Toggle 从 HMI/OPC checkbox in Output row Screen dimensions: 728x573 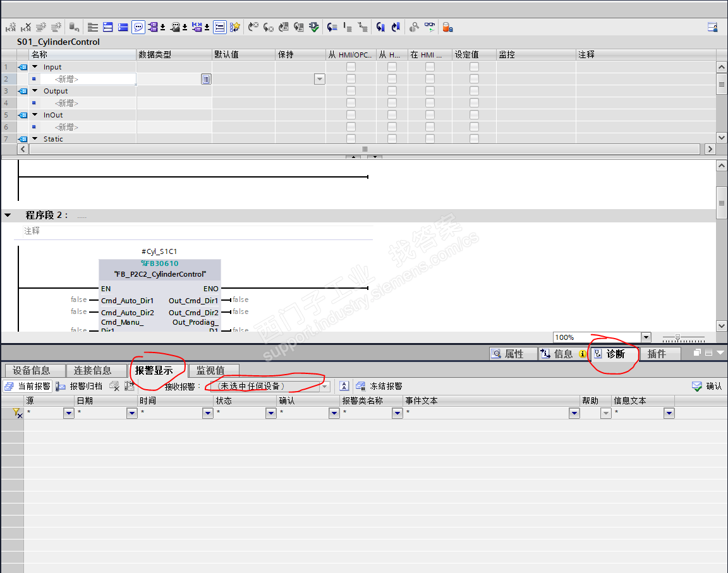(x=351, y=91)
